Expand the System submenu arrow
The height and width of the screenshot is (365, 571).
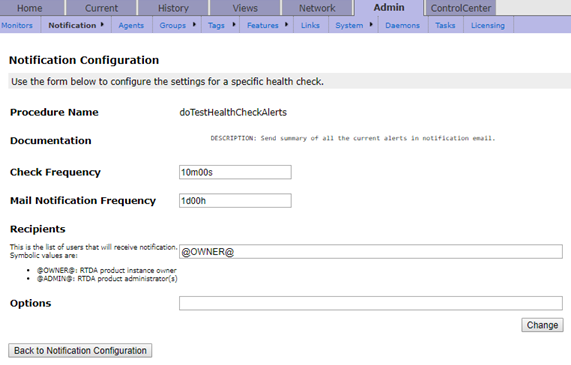371,24
